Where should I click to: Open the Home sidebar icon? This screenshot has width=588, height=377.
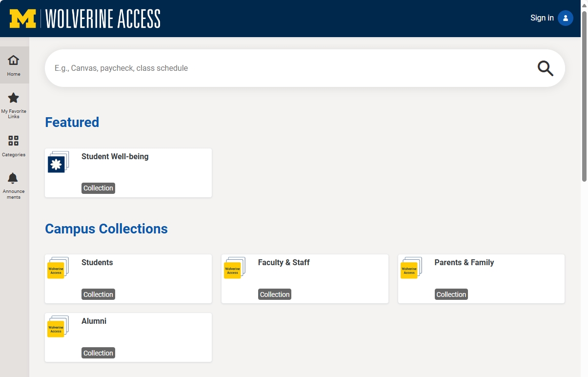point(14,61)
